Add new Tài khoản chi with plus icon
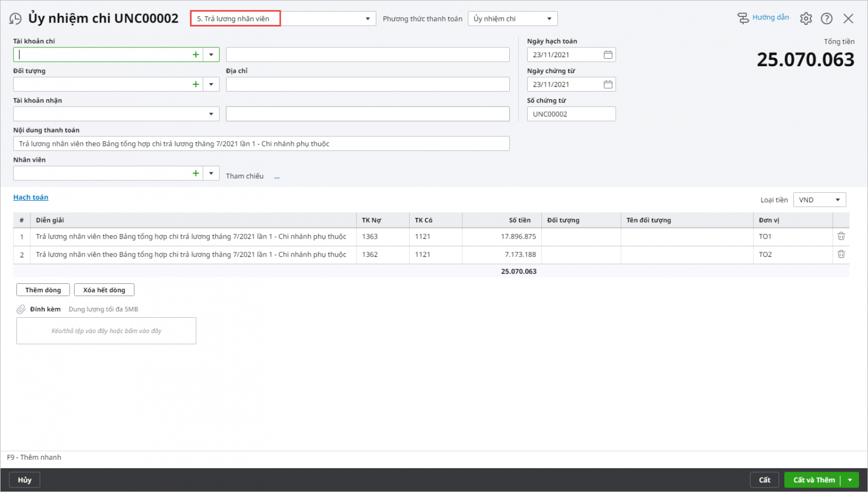Screen dimensions: 868x492 [196, 55]
